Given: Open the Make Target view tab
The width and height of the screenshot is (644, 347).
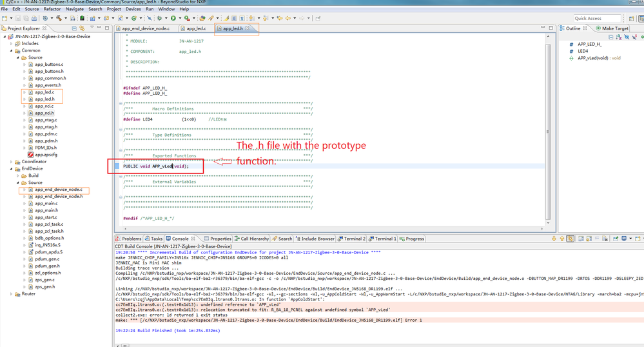Looking at the screenshot, I should coord(612,28).
